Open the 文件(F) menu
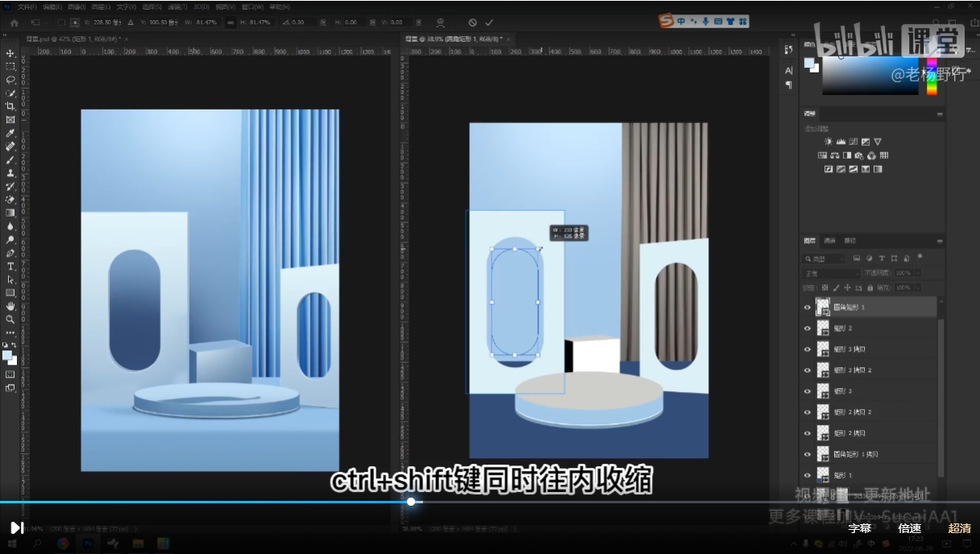This screenshot has width=980, height=554. click(27, 6)
